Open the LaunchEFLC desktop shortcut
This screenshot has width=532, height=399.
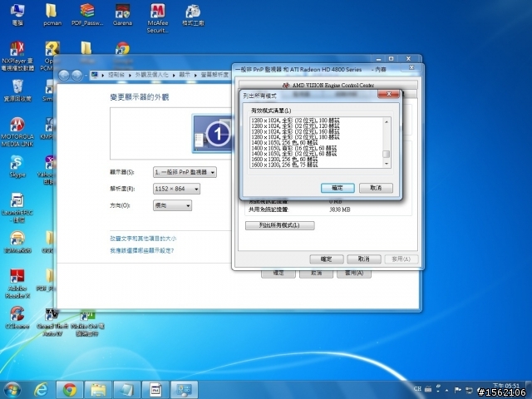(17, 208)
